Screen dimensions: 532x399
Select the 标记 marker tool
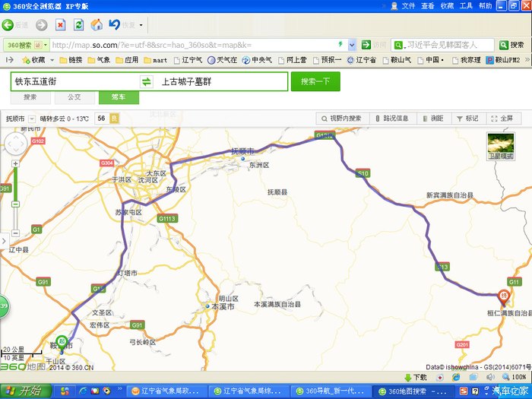[467, 119]
